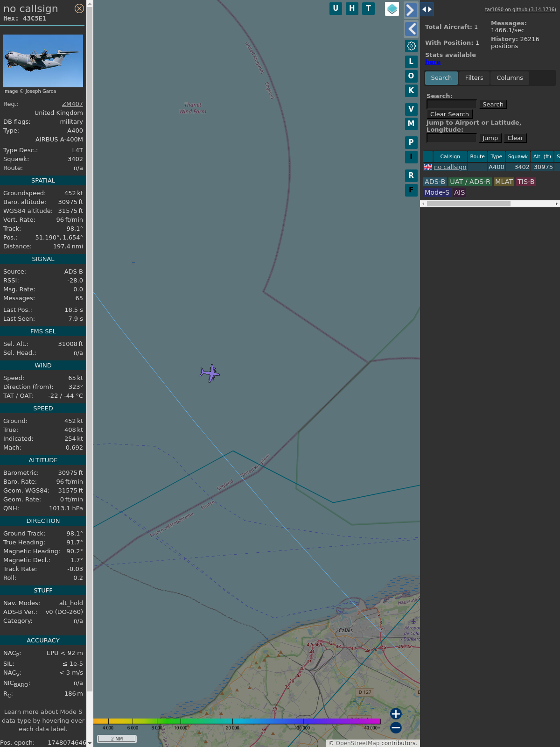This screenshot has height=747, width=560.
Task: Expand info panel scroll down arrow
Action: click(x=90, y=743)
